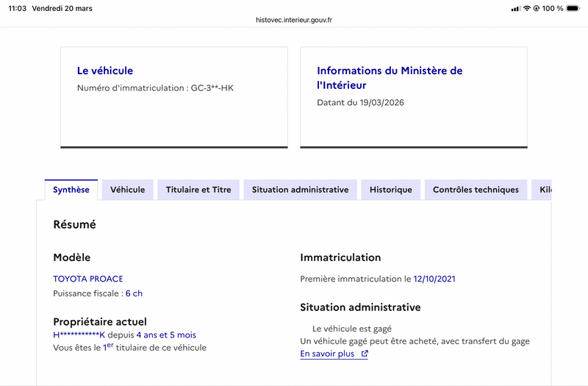Tap the cellular signal bars icon
The width and height of the screenshot is (588, 386).
(516, 8)
